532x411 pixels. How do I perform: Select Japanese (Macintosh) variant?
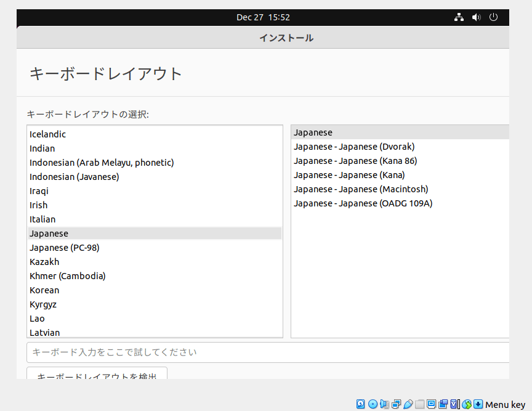[400, 189]
